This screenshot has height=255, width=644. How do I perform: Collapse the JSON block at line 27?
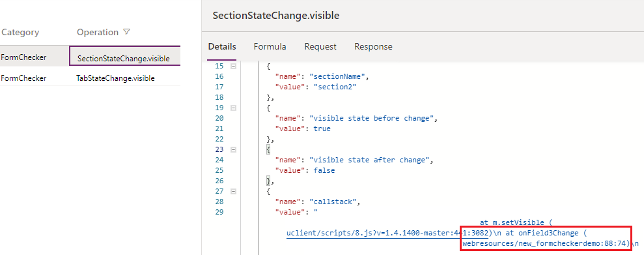click(x=233, y=192)
